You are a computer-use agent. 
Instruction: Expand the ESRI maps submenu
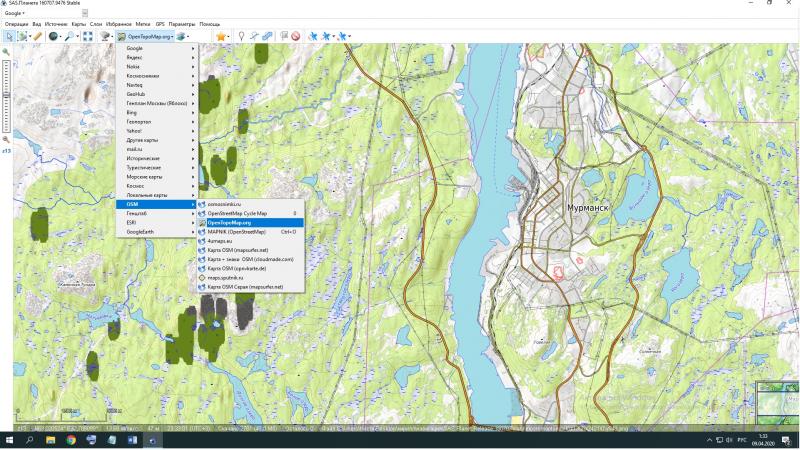click(x=157, y=223)
